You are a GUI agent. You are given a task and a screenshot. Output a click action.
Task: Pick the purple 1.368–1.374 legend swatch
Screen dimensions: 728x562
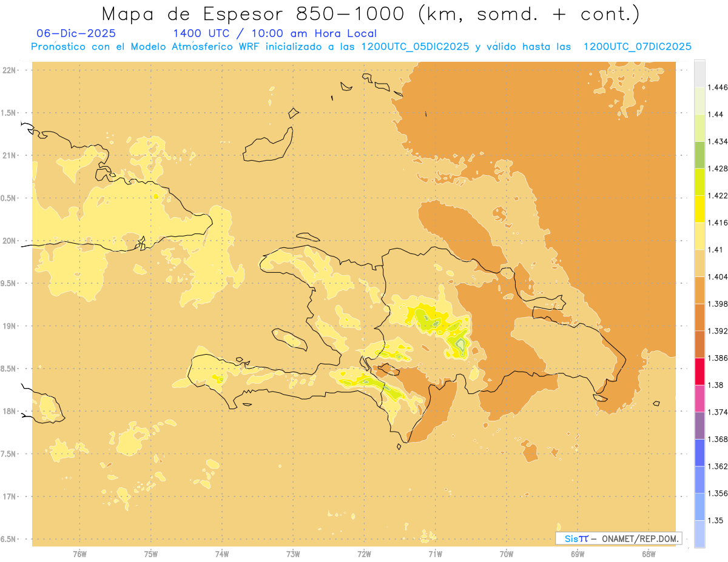click(x=699, y=426)
